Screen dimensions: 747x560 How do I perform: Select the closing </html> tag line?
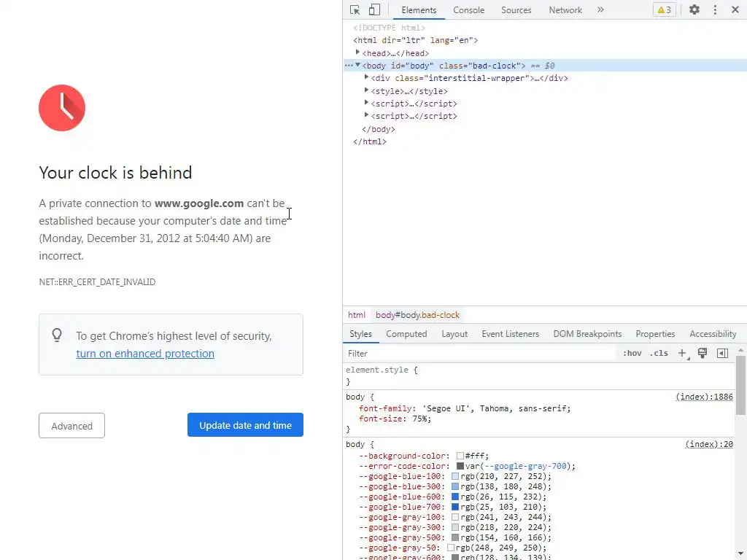coord(370,141)
